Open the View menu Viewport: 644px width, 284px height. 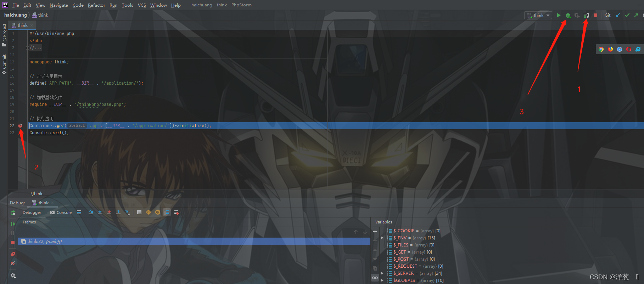coord(40,5)
